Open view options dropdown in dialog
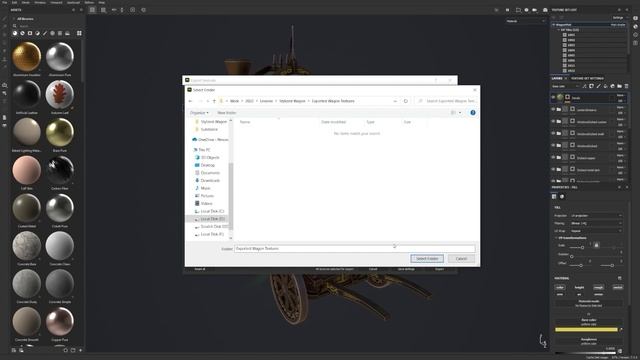This screenshot has height=360, width=640. point(460,113)
